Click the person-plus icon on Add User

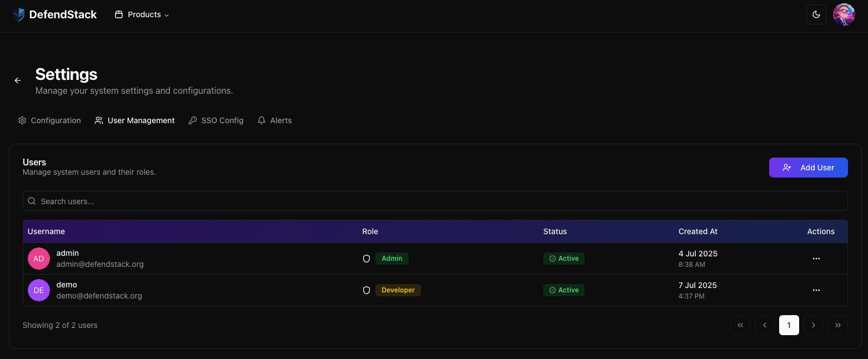coord(787,167)
